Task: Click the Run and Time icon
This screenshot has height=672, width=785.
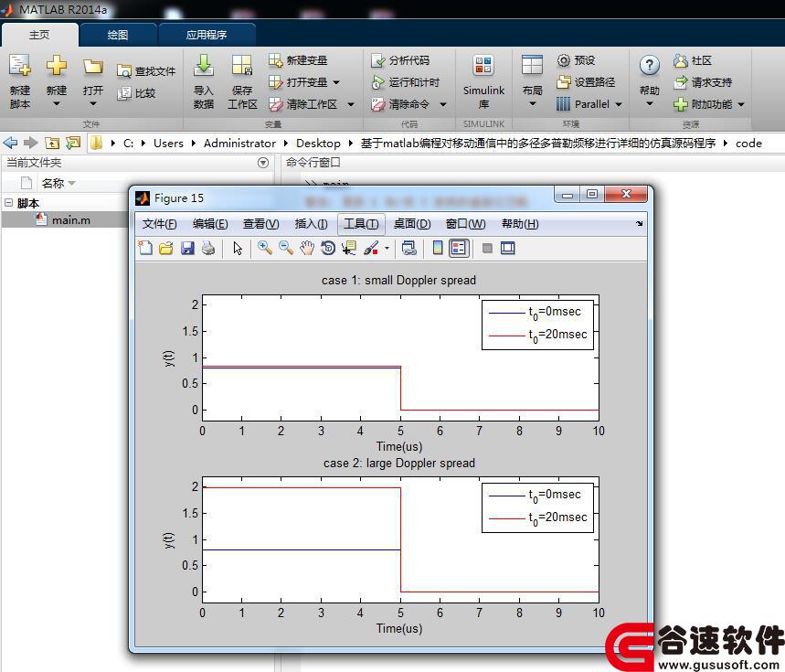Action: pos(378,82)
